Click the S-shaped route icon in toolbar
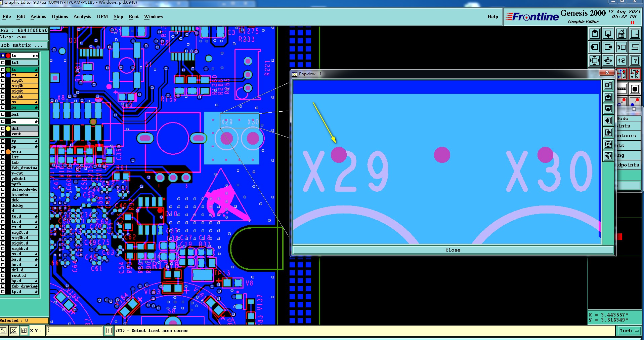The width and height of the screenshot is (644, 340). click(x=635, y=47)
